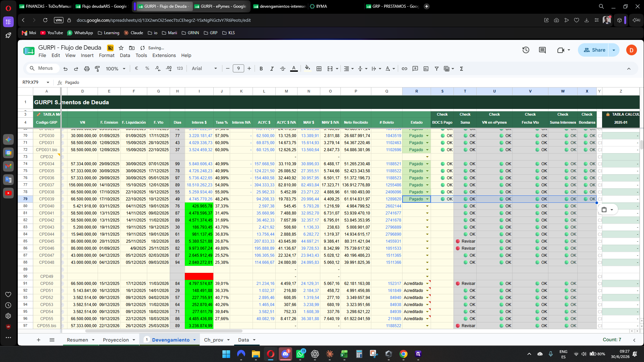
Task: Open the Data menu
Action: coord(125,55)
